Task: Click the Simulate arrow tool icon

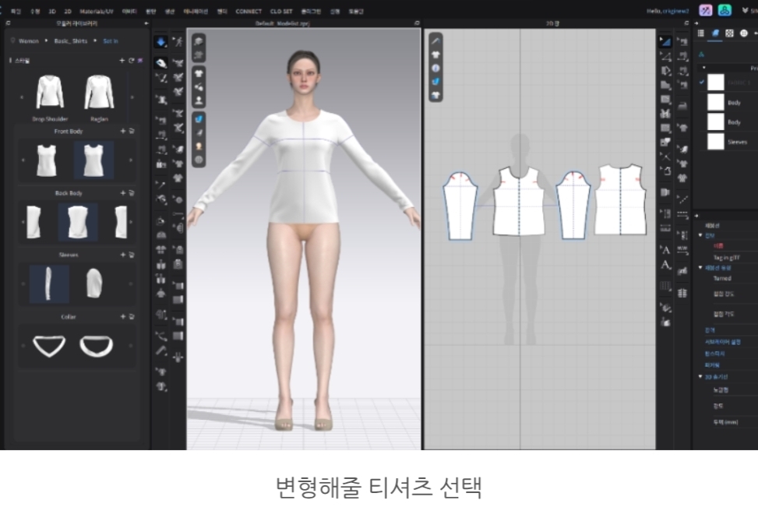Action: point(161,42)
